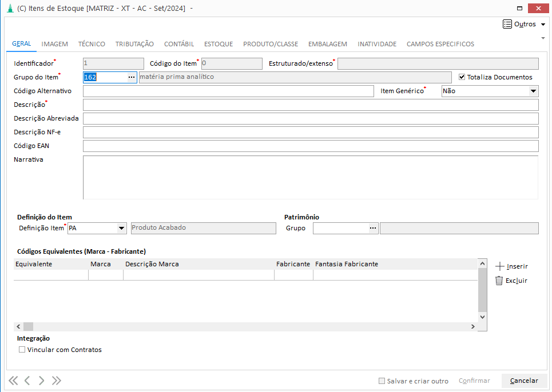This screenshot has height=392, width=552.
Task: Click the Fabricante column header
Action: 293,264
